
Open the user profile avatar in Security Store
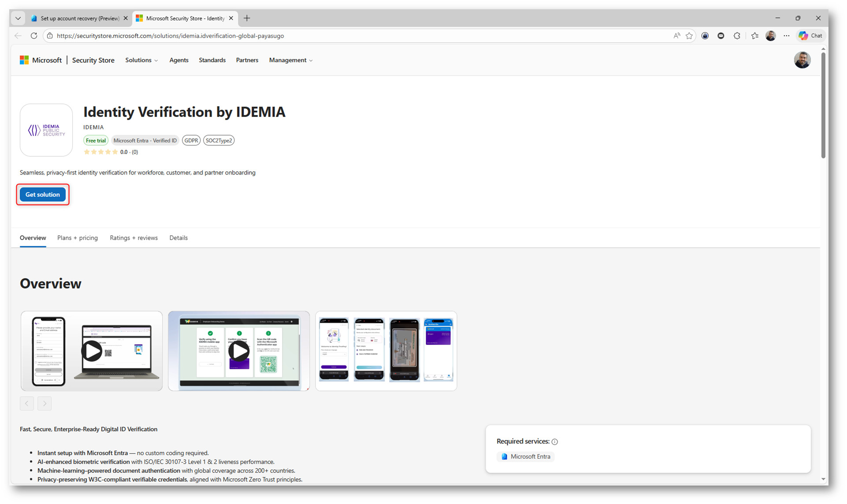[802, 60]
